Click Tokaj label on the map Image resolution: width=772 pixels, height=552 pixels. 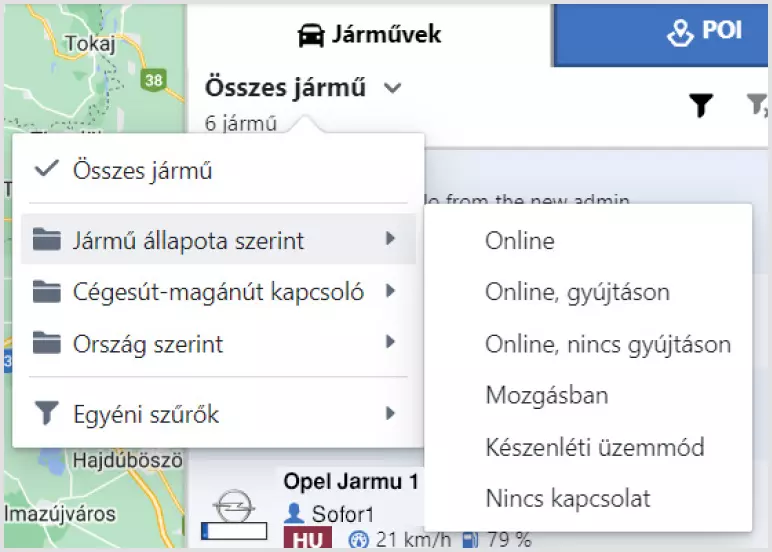(x=90, y=44)
